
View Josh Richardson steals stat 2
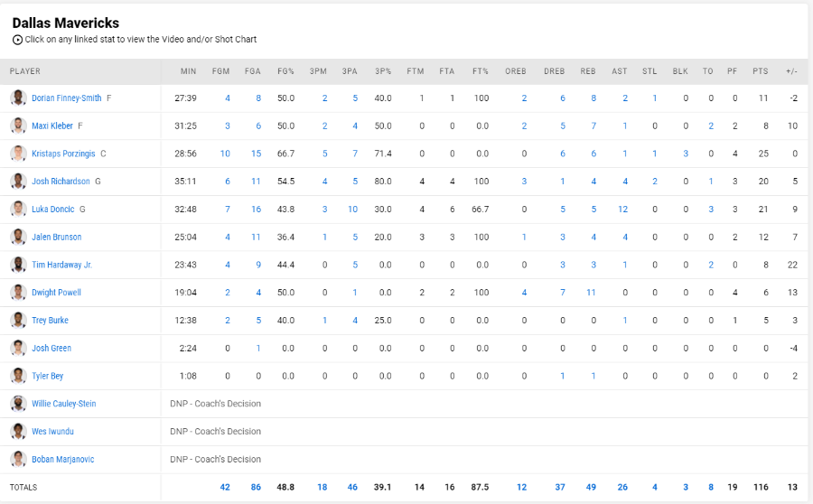pyautogui.click(x=655, y=181)
